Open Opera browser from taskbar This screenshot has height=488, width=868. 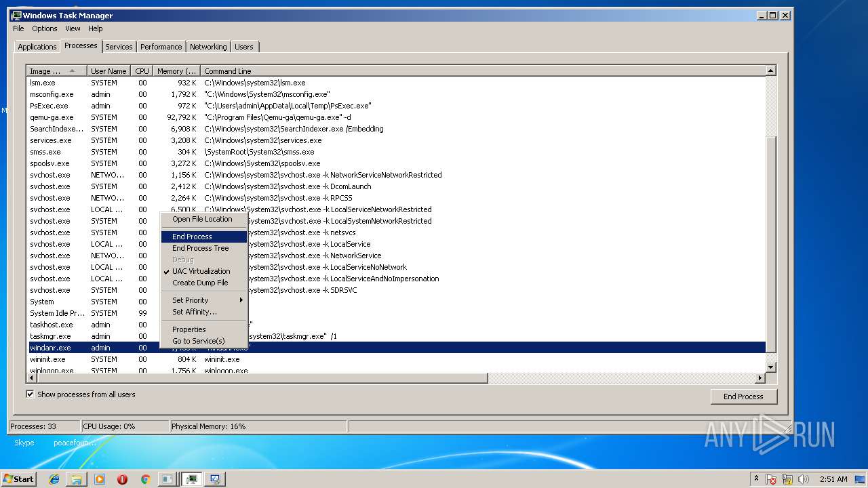click(122, 479)
